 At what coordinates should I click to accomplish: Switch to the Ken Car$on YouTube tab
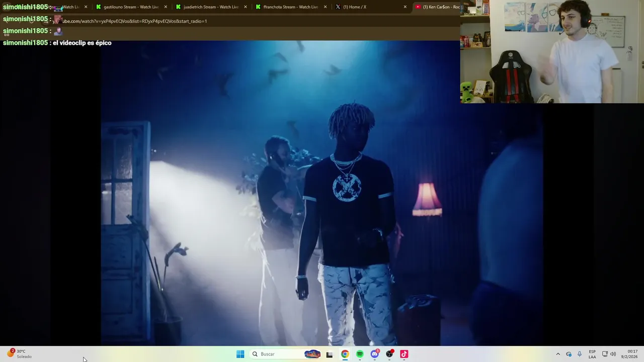click(437, 7)
